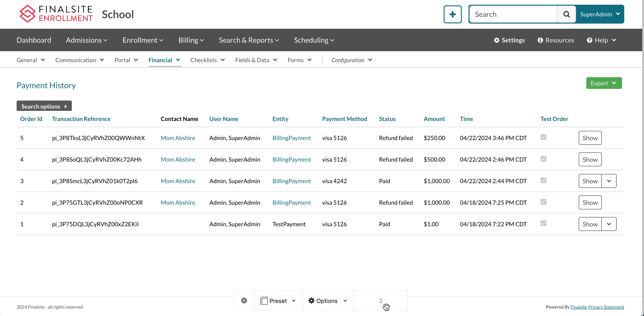Viewport: 644px width, 316px height.
Task: Close the bottom toolbar with X icon
Action: coord(244,301)
